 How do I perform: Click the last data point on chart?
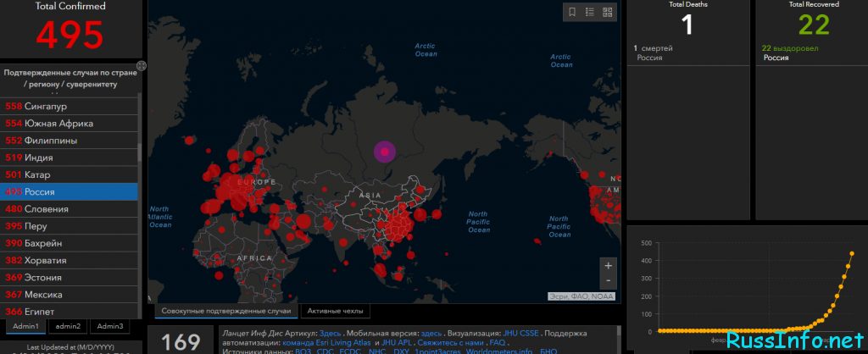click(852, 254)
